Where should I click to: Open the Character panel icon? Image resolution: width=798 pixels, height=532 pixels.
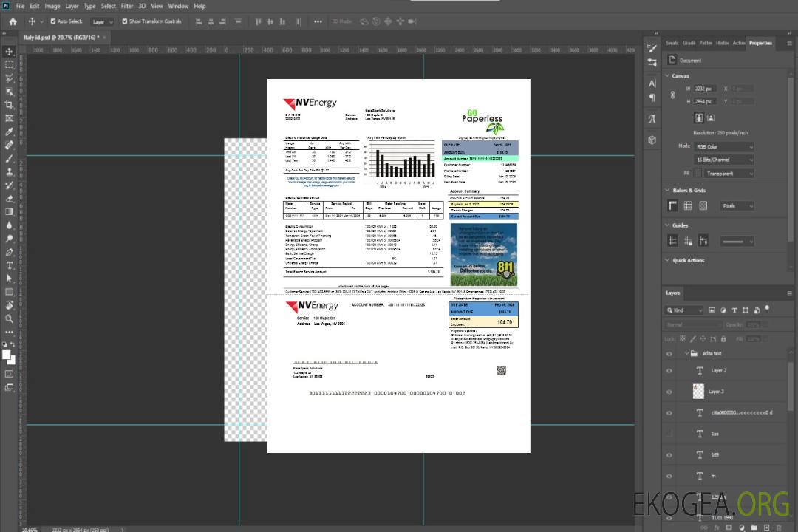[x=652, y=83]
